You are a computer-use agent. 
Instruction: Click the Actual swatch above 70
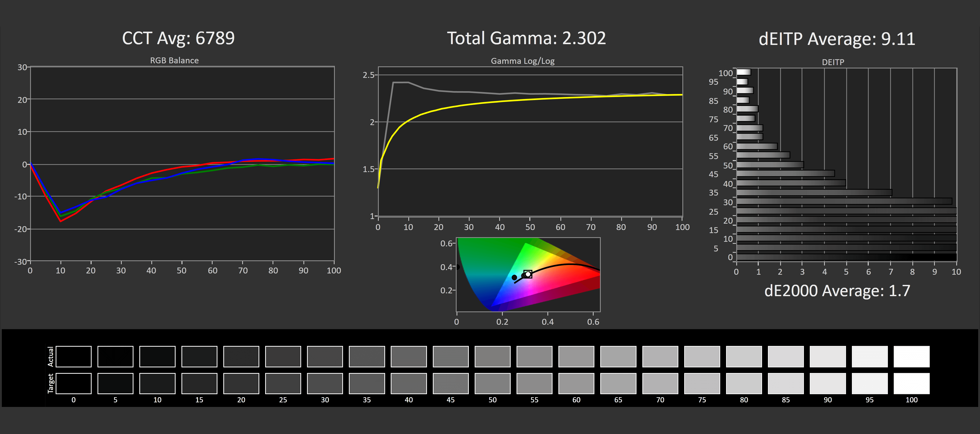tap(660, 356)
